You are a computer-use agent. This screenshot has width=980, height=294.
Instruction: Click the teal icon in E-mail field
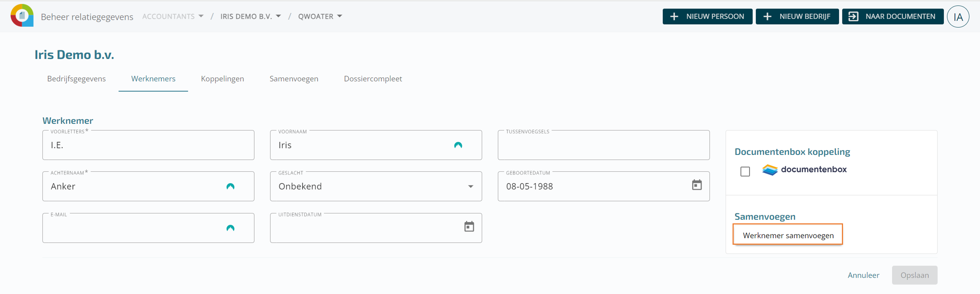coord(230,228)
